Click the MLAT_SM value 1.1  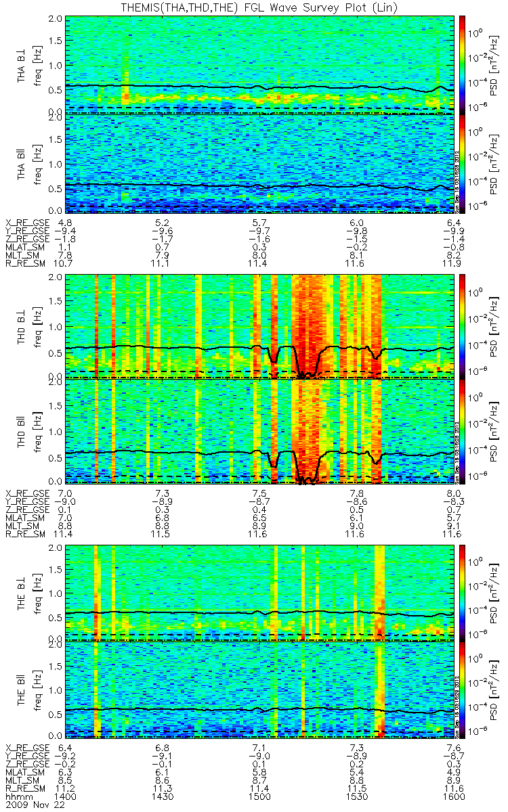(64, 247)
